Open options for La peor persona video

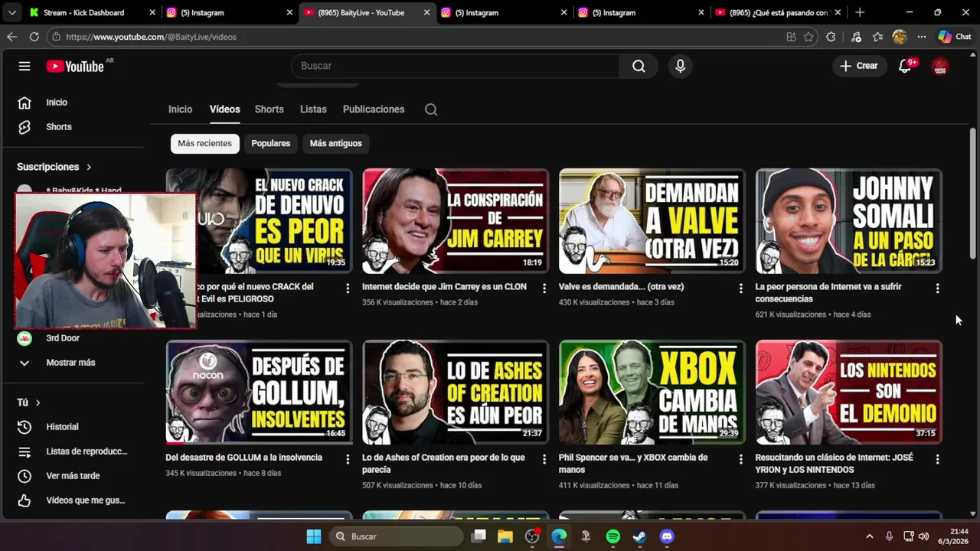click(937, 289)
